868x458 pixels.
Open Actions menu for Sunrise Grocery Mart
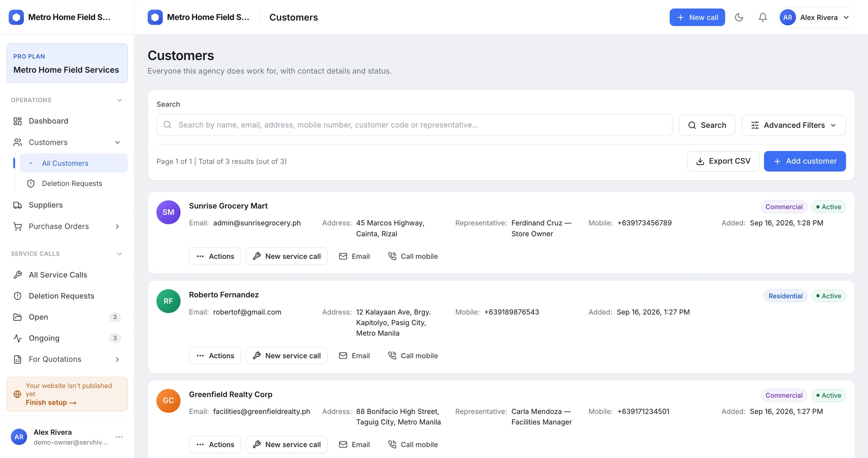[x=215, y=256]
